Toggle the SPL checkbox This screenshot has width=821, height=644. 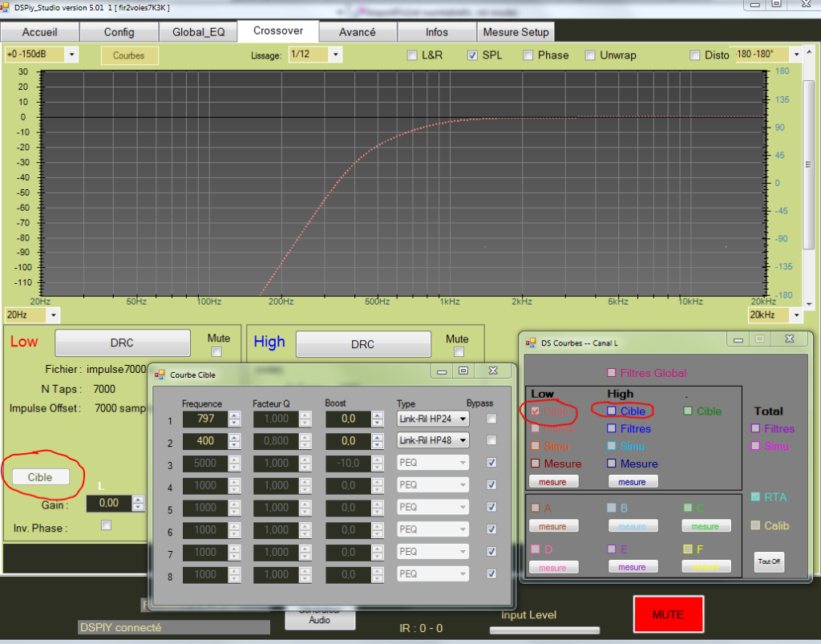click(x=473, y=55)
